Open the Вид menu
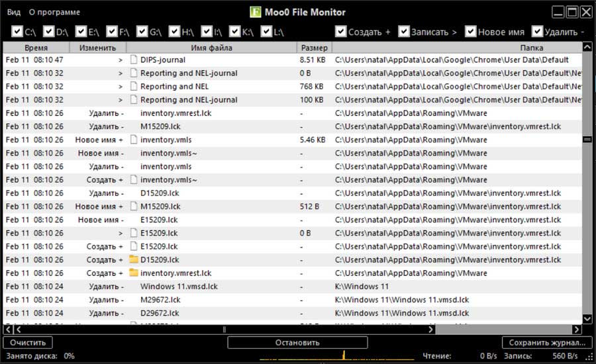Image resolution: width=596 pixels, height=364 pixels. [x=14, y=12]
